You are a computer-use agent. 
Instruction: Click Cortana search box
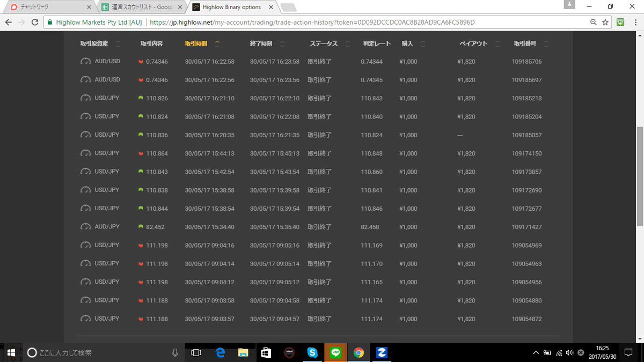pyautogui.click(x=103, y=353)
